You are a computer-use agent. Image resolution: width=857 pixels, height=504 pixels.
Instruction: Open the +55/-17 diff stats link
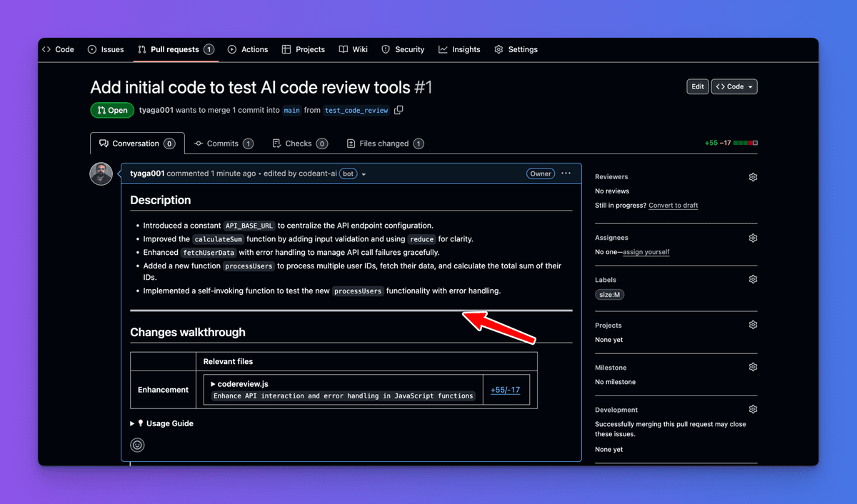pyautogui.click(x=506, y=389)
